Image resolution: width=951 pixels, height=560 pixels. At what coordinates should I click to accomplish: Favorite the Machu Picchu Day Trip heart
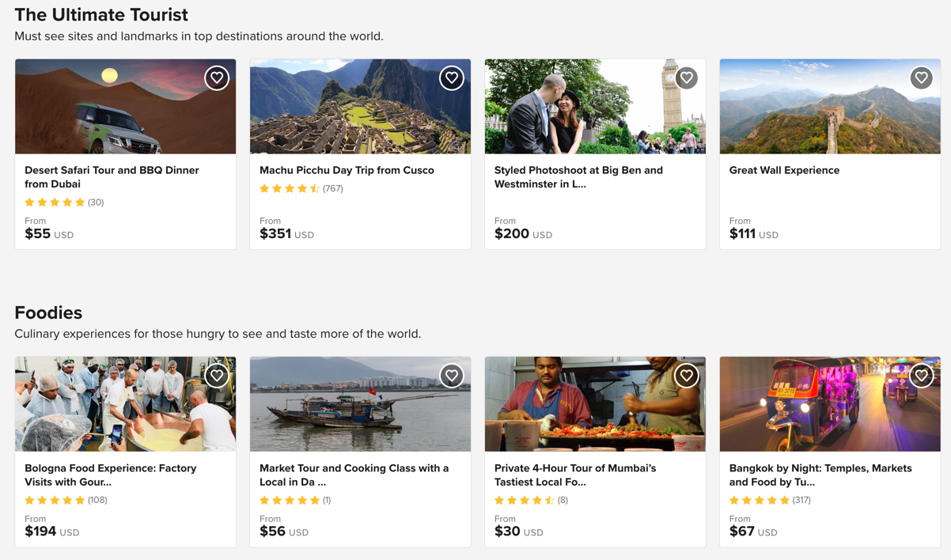coord(452,78)
